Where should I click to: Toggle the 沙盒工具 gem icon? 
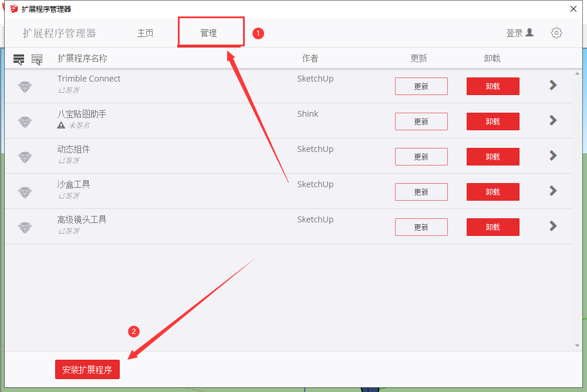click(x=25, y=192)
